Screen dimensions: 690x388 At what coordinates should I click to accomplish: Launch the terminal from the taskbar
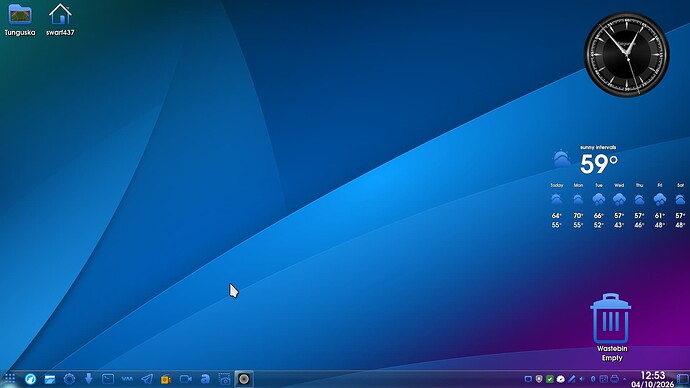tap(108, 379)
